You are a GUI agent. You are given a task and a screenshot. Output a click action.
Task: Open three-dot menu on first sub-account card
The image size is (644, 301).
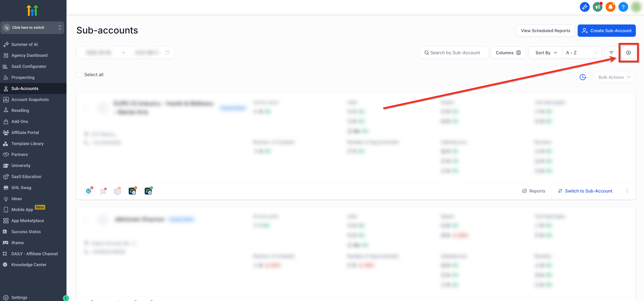627,191
